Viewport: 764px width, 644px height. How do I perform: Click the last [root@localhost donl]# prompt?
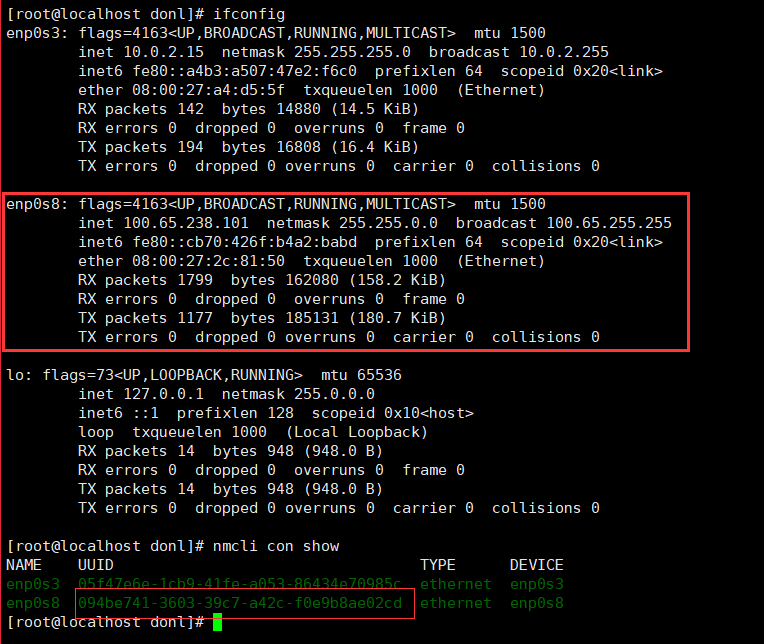point(105,622)
